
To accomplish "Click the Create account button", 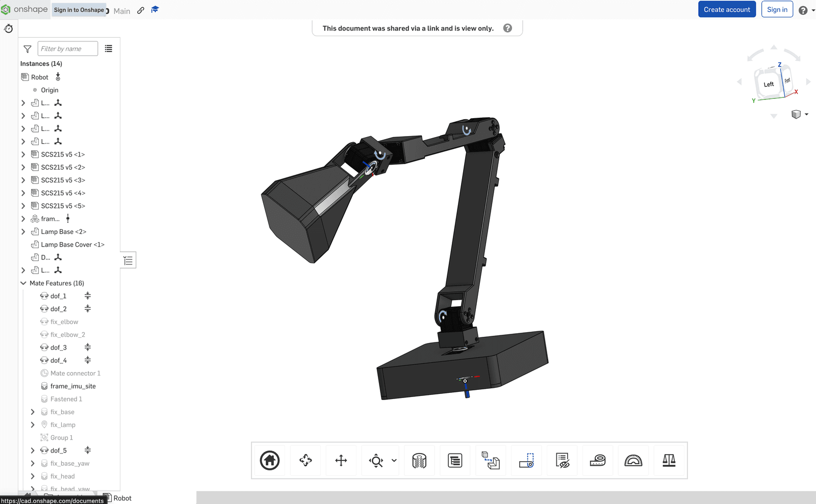I will pyautogui.click(x=727, y=10).
